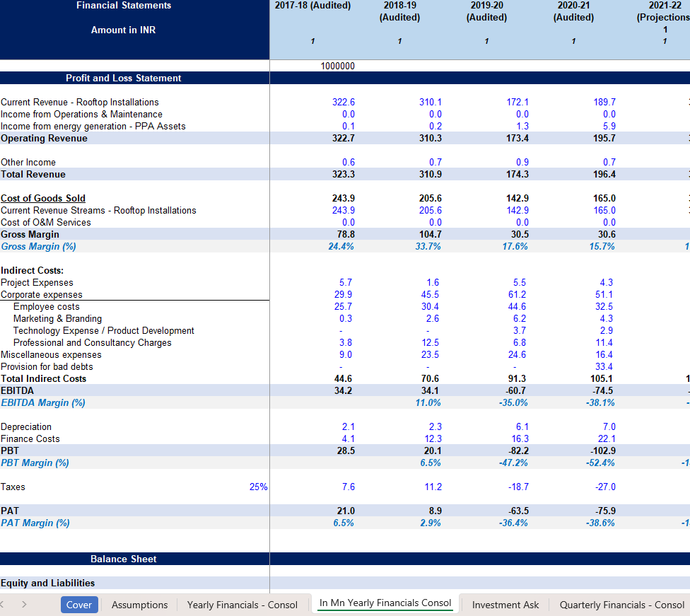Open the Quarterly Financials - Consol tab
Viewport: 690px width, 616px height.
(x=621, y=605)
